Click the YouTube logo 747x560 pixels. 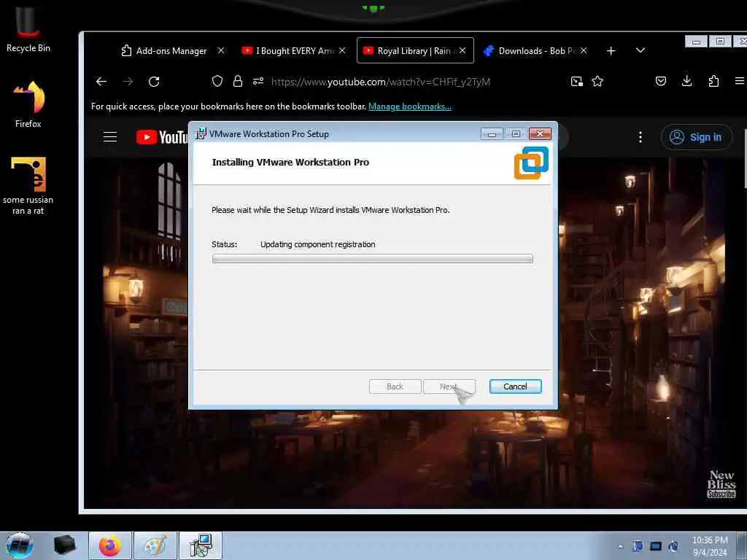[x=162, y=137]
